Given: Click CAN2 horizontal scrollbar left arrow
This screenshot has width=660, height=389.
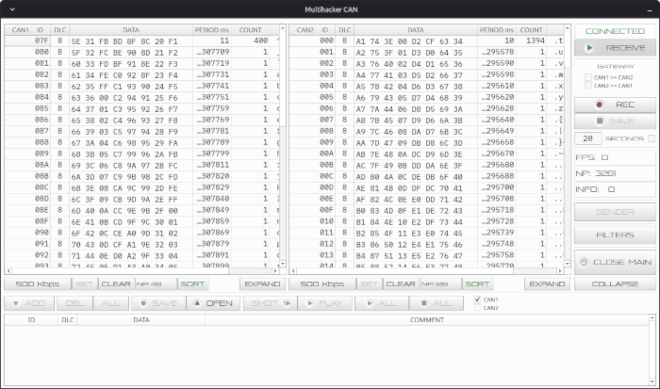Looking at the screenshot, I should pos(293,271).
